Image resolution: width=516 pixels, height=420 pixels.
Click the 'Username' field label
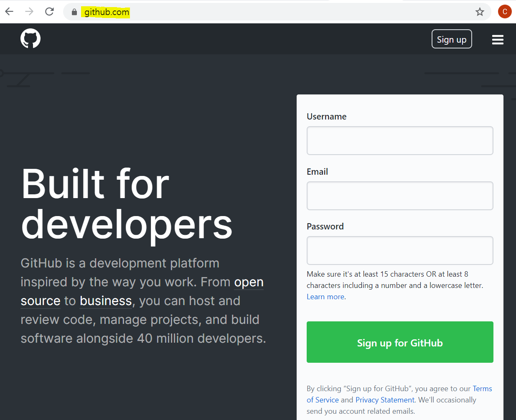pyautogui.click(x=327, y=117)
